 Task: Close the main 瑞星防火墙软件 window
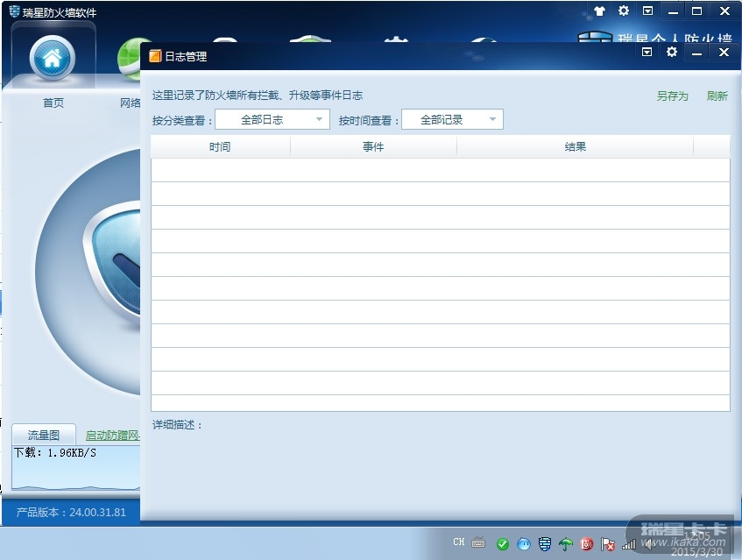(724, 11)
